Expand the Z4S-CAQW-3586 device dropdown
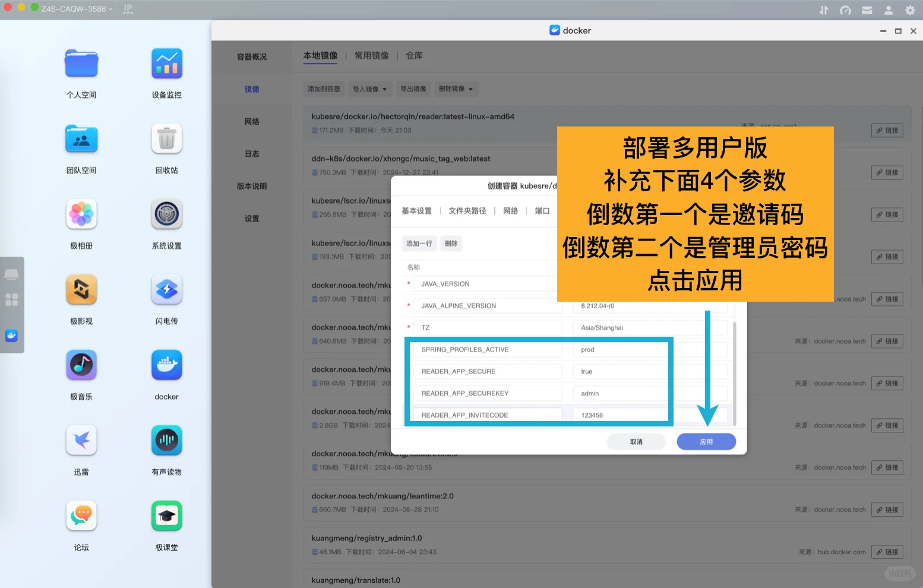This screenshot has width=923, height=588. pyautogui.click(x=77, y=9)
